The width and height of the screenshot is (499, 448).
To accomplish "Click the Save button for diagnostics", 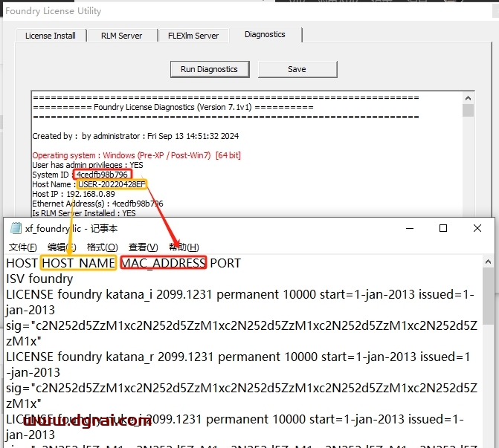I will (297, 69).
